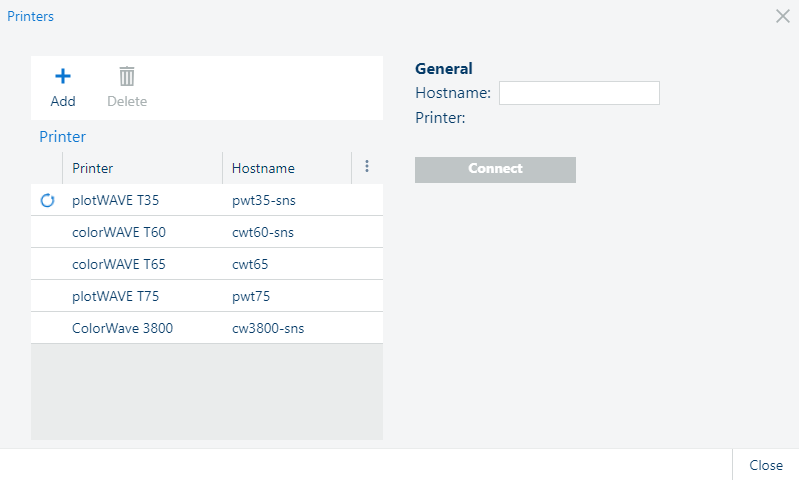The height and width of the screenshot is (480, 799).
Task: Open the three-dot column options menu
Action: (x=367, y=166)
